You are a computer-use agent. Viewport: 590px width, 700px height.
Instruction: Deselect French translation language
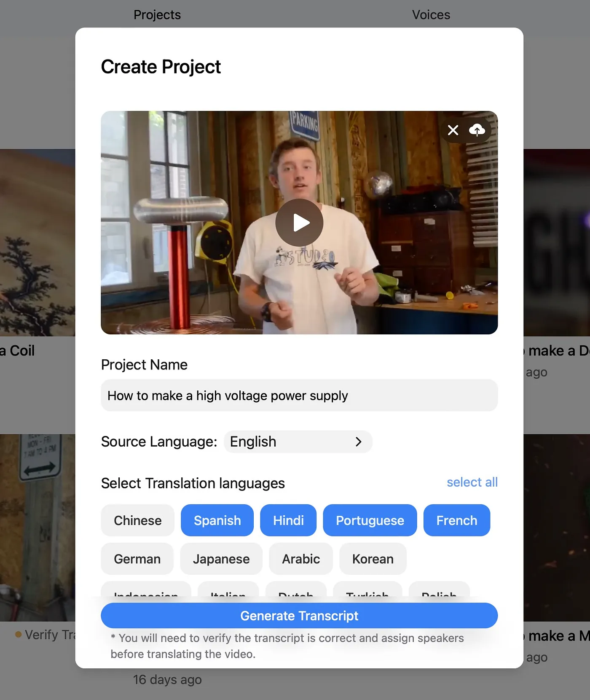(x=457, y=520)
